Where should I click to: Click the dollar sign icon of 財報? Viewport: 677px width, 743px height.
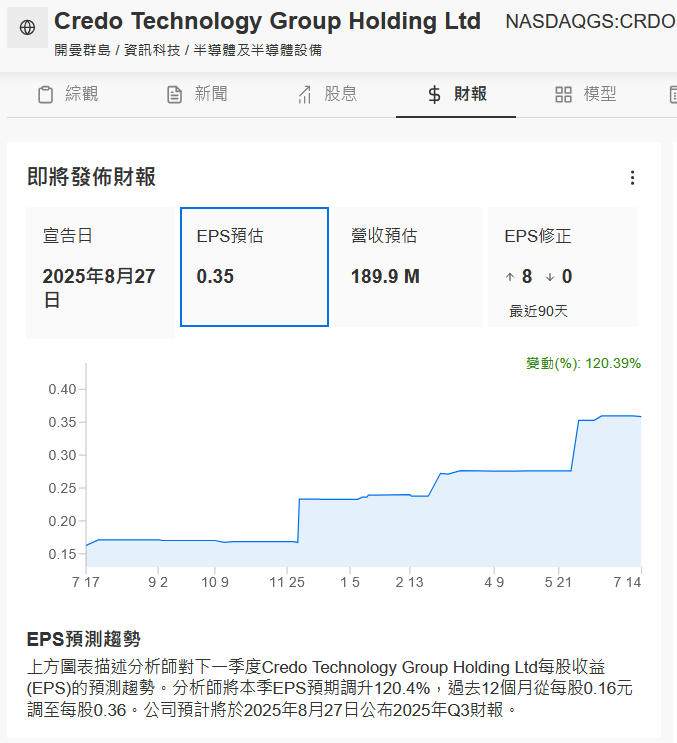pos(434,94)
